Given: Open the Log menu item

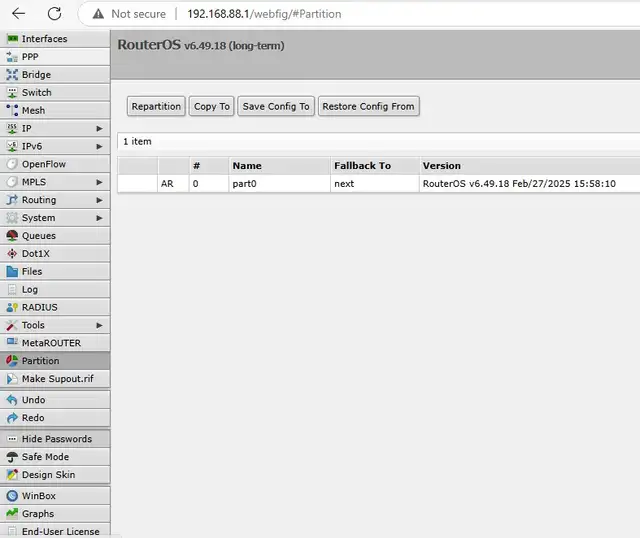Looking at the screenshot, I should tap(55, 289).
